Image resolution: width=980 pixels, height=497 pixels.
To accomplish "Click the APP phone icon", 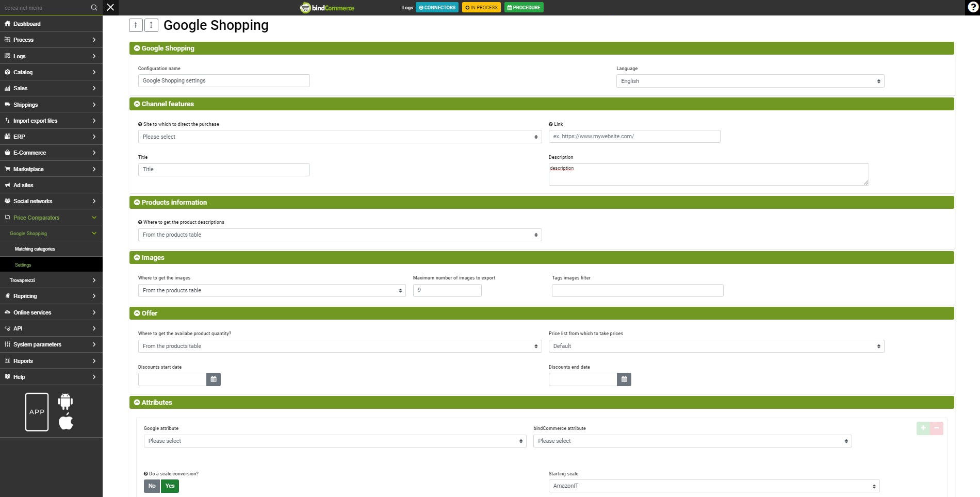I will 37,412.
